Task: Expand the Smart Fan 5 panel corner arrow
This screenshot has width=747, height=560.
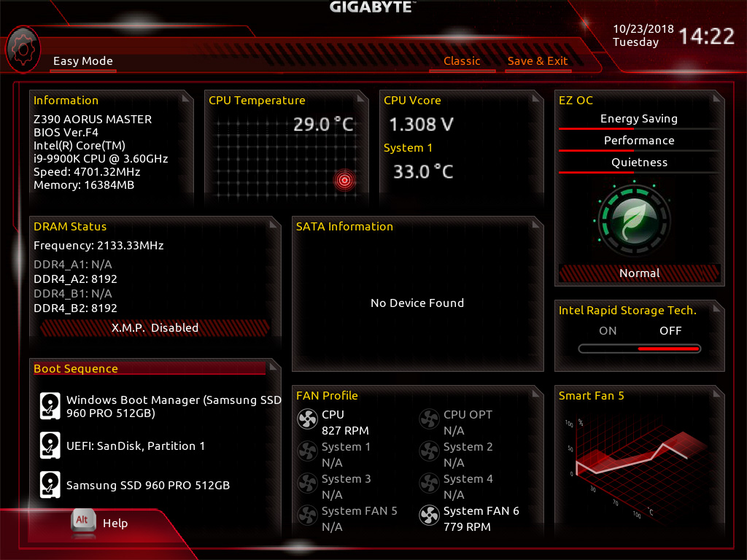Action: click(x=717, y=393)
